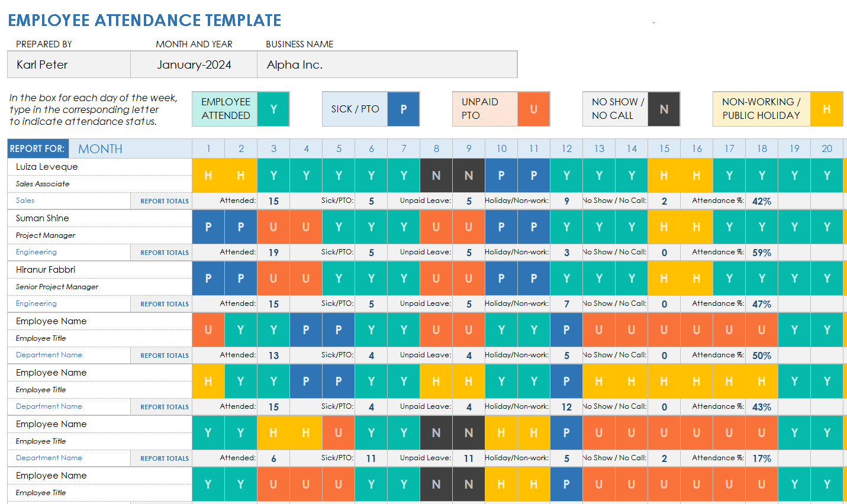847x504 pixels.
Task: Click the EMPLOYEE ATTENDANCE TEMPLATE title
Action: (x=144, y=20)
